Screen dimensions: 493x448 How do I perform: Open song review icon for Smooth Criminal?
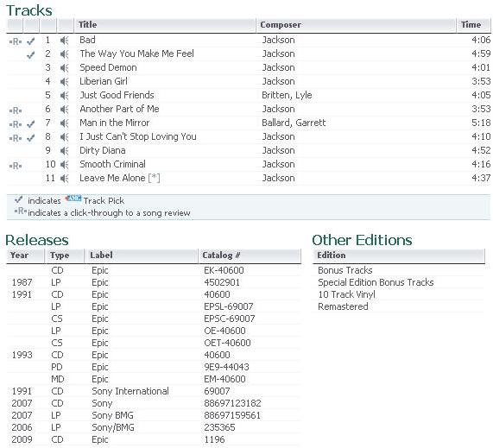[16, 166]
